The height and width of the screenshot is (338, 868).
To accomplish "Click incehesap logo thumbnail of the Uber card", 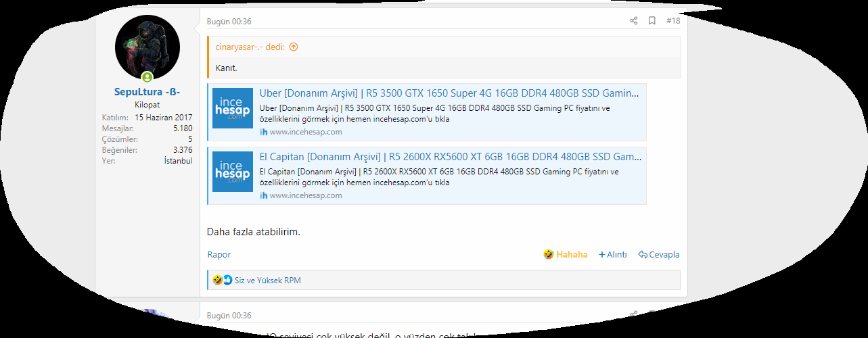I will coord(233,108).
